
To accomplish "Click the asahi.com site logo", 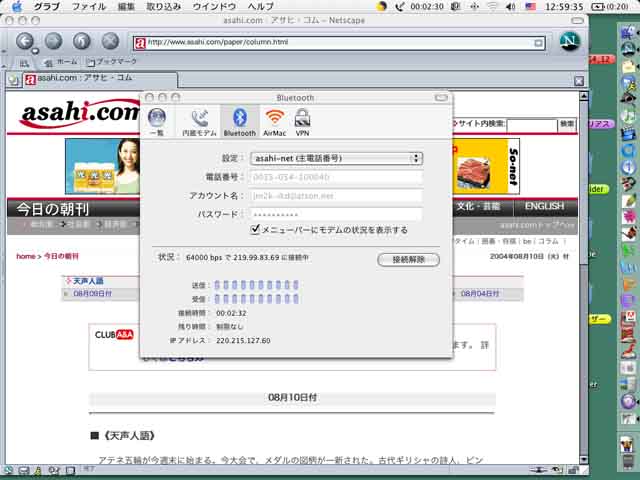I will tap(80, 113).
